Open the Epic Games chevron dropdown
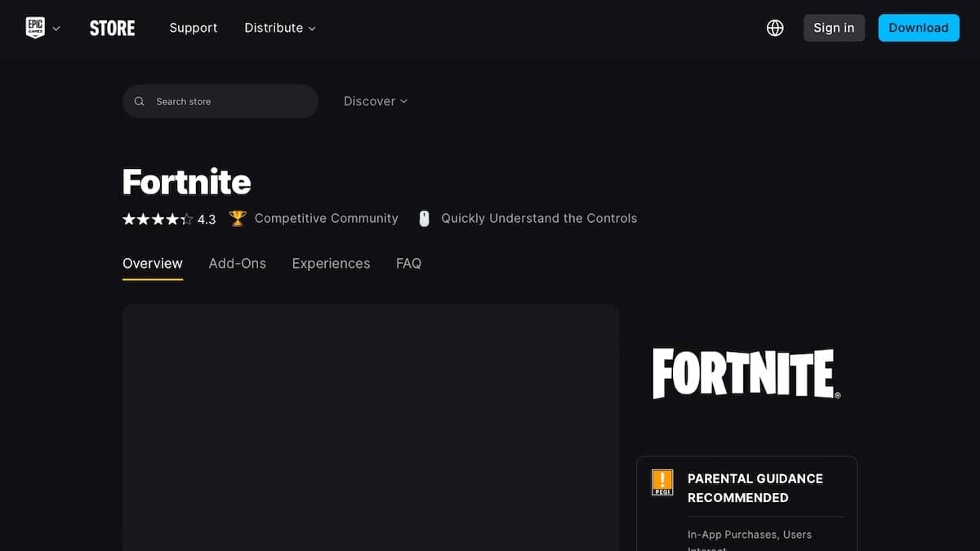 click(x=56, y=27)
